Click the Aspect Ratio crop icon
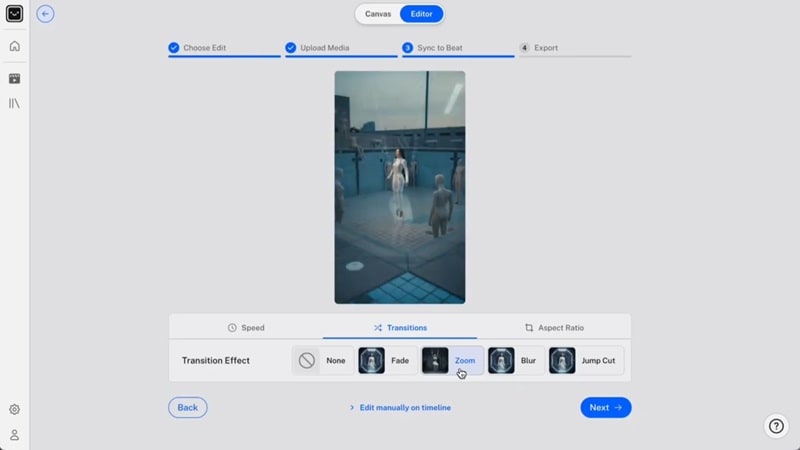 click(x=529, y=328)
